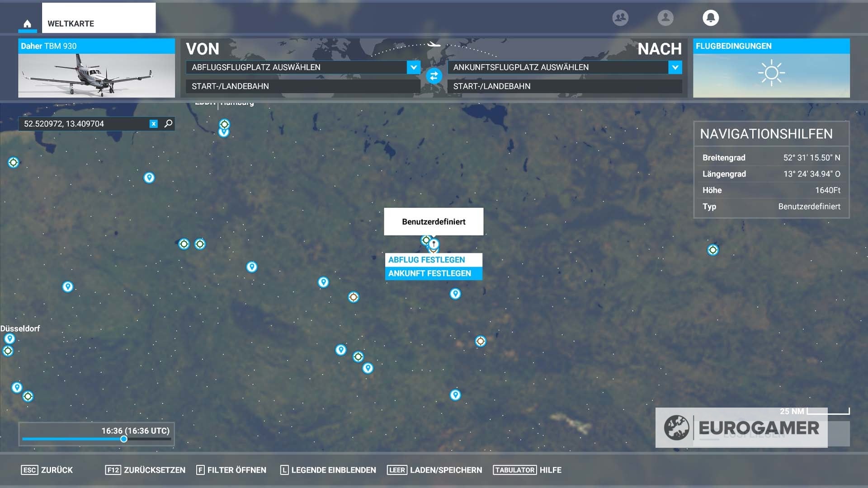Click ESC Zurück button

[x=47, y=470]
